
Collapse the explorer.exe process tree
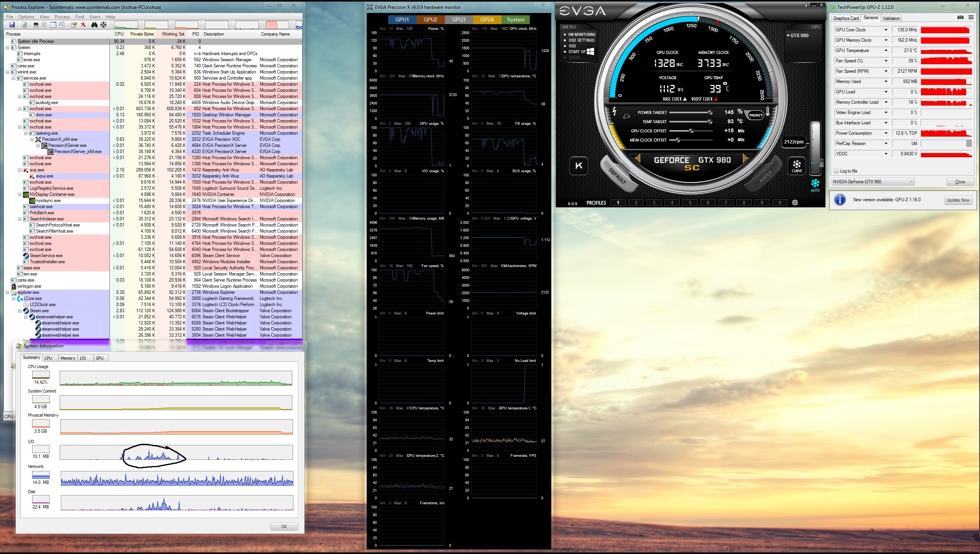tap(7, 292)
